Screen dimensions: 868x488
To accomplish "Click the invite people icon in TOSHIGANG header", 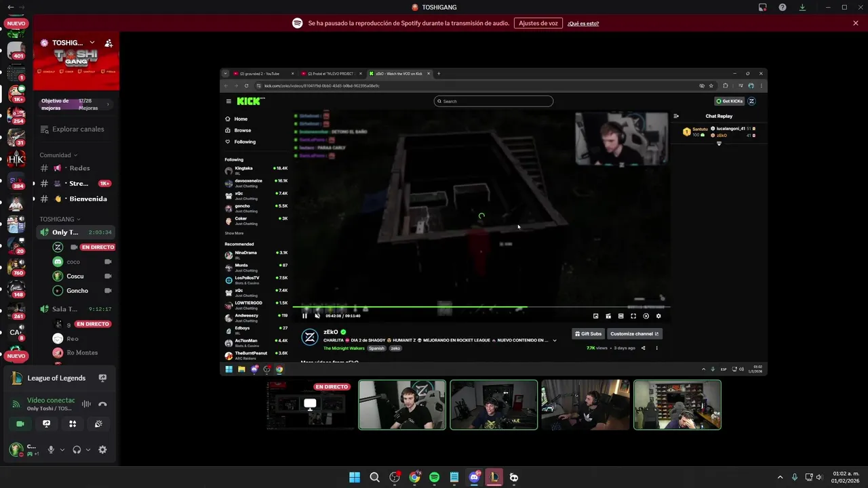I will point(108,43).
